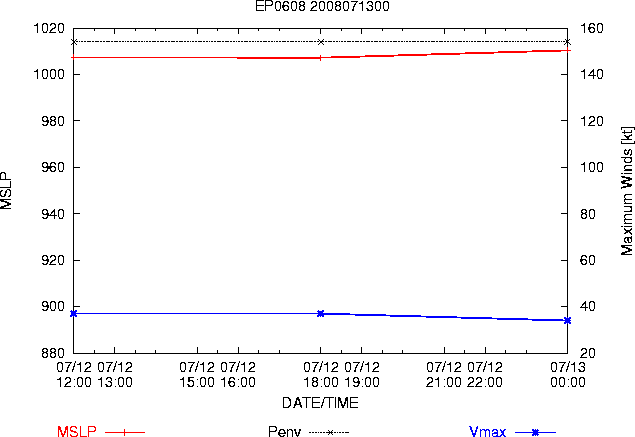Click the Maximum Winds [kt] axis label
This screenshot has height=437, width=635.
(626, 191)
